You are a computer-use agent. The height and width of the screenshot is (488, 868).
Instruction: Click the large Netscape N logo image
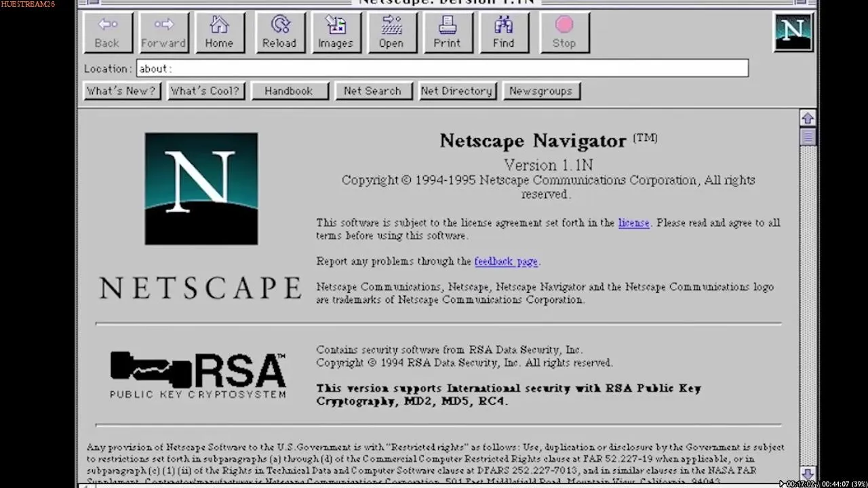pos(201,188)
